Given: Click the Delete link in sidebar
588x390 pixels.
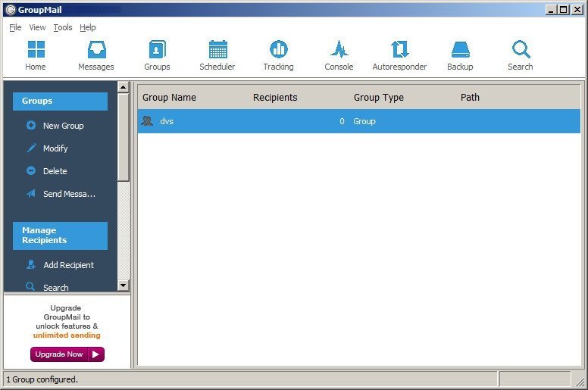Looking at the screenshot, I should [55, 171].
